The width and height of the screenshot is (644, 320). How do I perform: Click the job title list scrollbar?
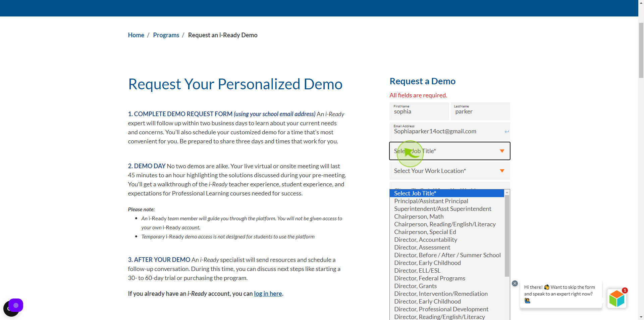coord(507,236)
